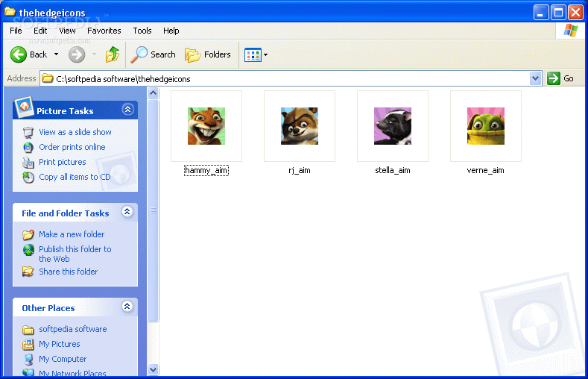Open the Tools menu
588x379 pixels.
142,31
